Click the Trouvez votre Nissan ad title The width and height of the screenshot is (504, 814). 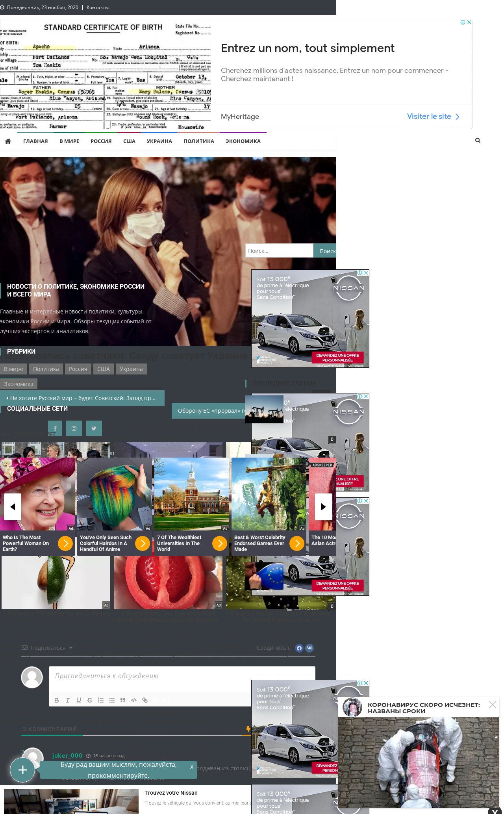click(171, 793)
